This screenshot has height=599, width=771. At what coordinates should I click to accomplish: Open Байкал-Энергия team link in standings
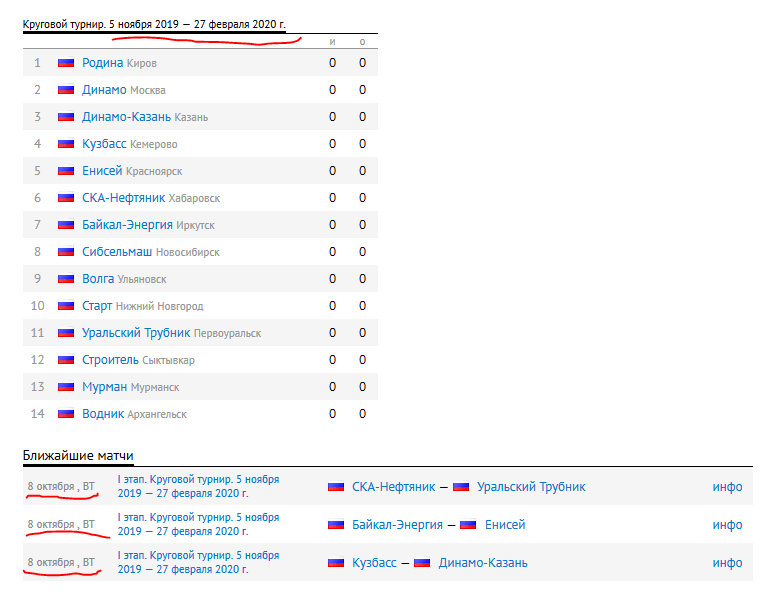(127, 225)
